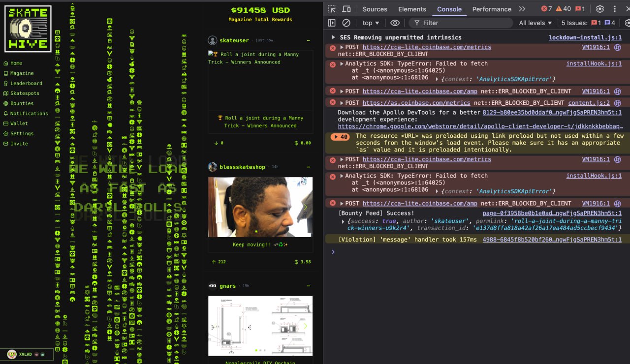Show more DevTools tabs via chevron
Image resolution: width=630 pixels, height=364 pixels.
pyautogui.click(x=522, y=9)
